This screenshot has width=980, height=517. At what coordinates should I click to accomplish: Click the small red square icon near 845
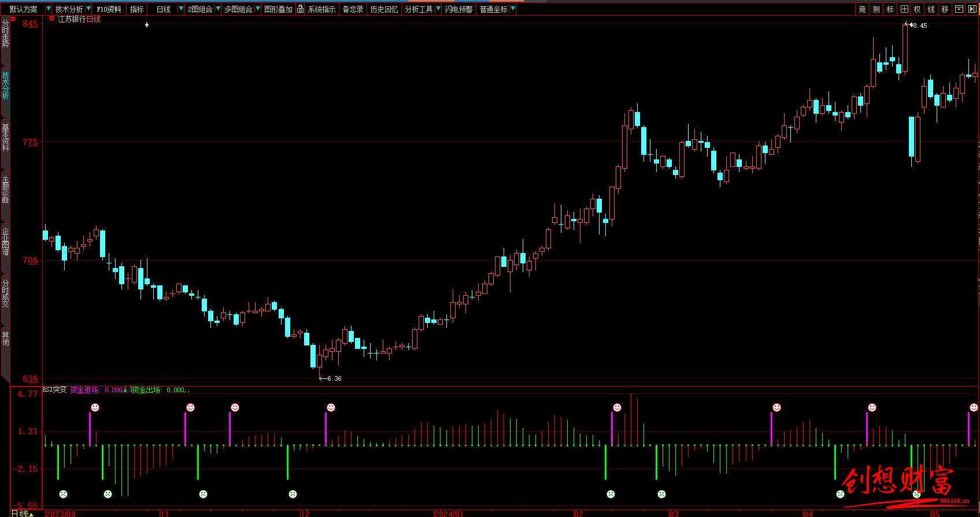pos(13,19)
